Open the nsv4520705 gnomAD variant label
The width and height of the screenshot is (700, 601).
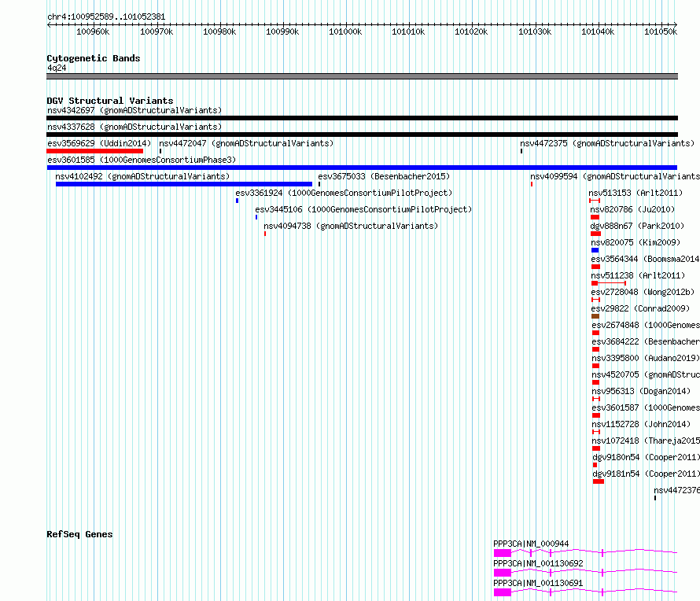click(x=646, y=374)
